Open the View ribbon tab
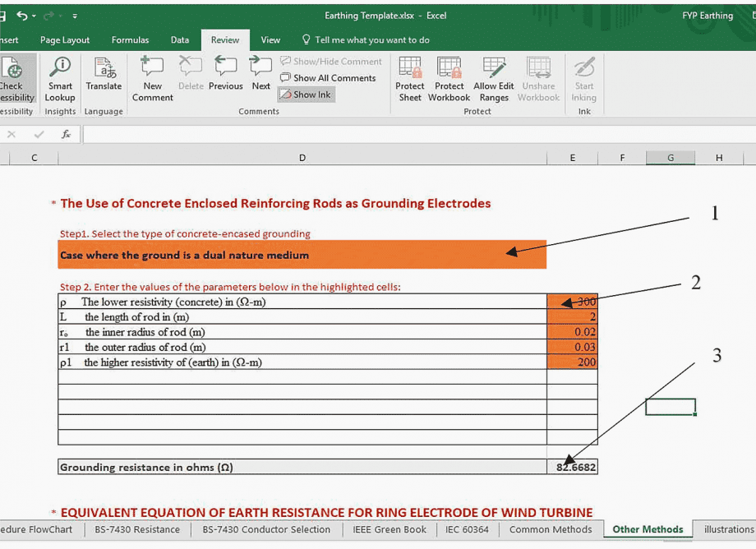 270,40
